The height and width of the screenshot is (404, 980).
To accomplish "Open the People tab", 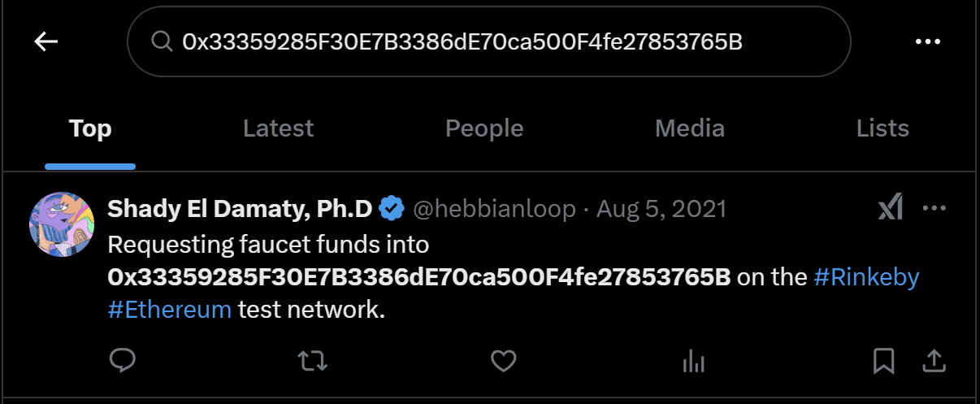I will pyautogui.click(x=484, y=128).
